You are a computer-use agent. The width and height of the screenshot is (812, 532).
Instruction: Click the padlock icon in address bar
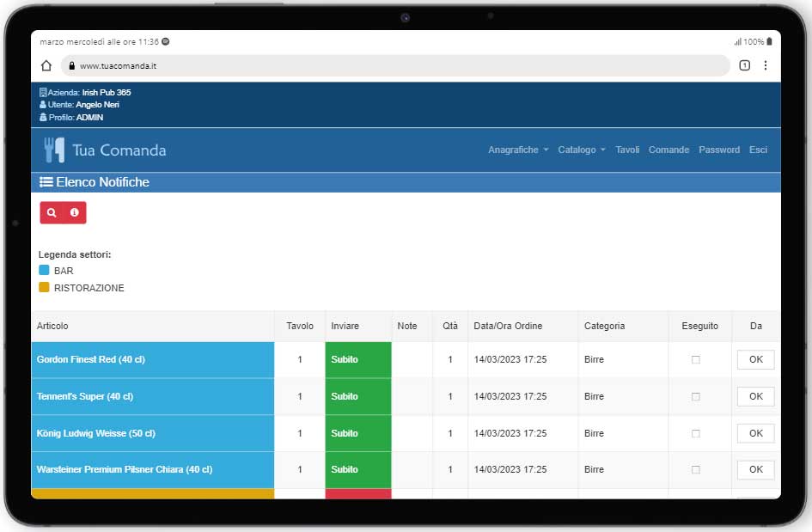[71, 66]
